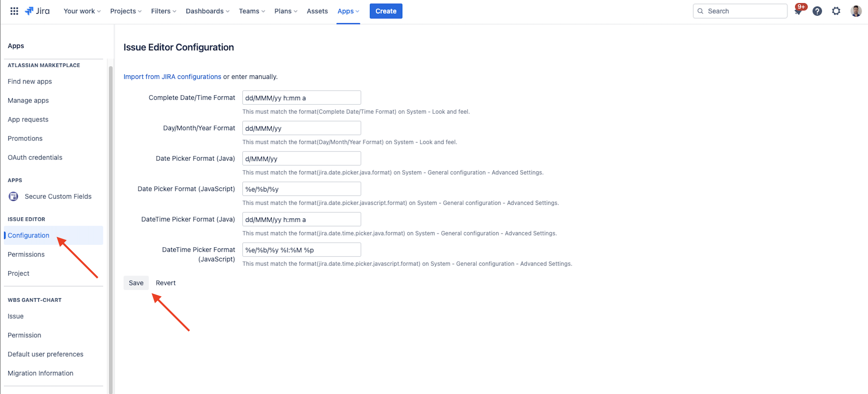Open the notifications bell icon

[798, 11]
